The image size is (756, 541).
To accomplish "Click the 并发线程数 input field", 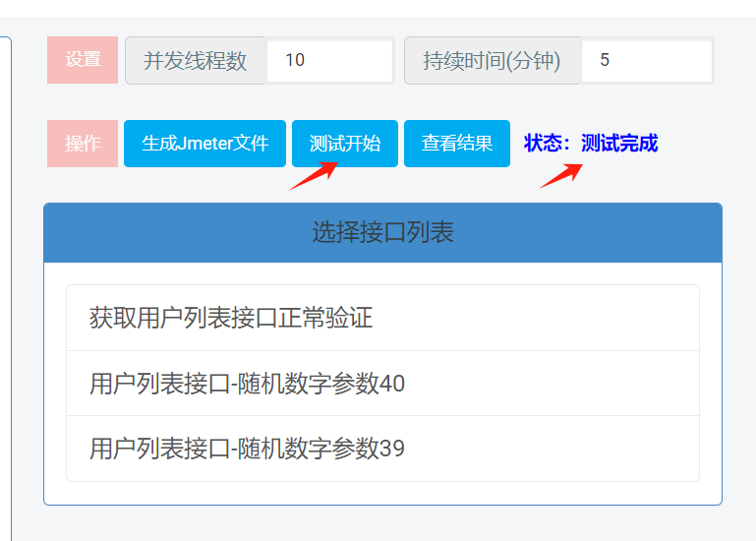I will 330,60.
